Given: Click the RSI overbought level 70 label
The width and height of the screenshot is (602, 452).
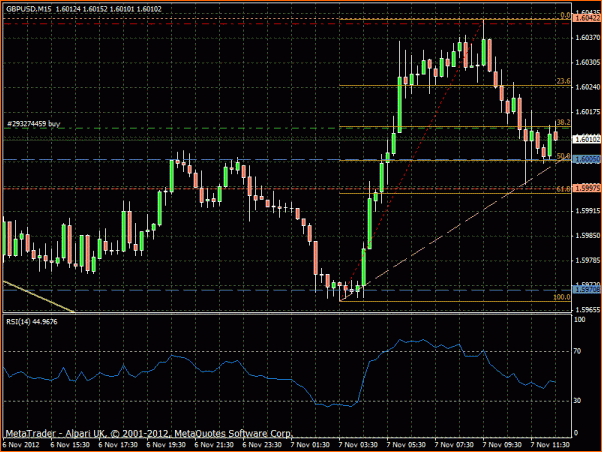Looking at the screenshot, I should tap(577, 351).
